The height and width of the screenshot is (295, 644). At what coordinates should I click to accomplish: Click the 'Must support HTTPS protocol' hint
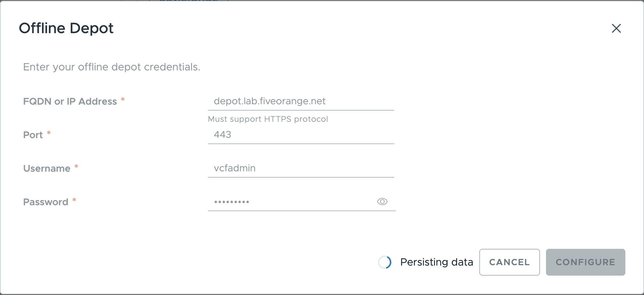click(x=268, y=119)
